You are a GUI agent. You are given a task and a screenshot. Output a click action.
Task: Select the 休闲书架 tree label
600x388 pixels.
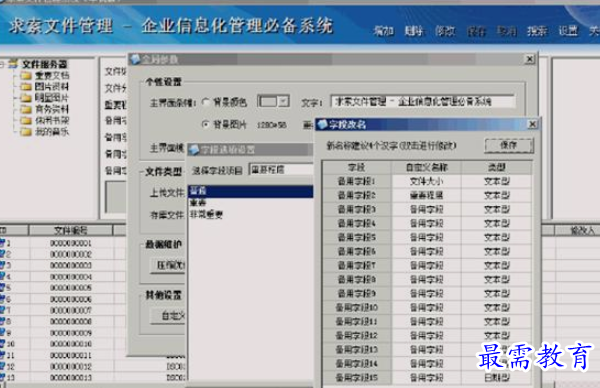click(x=52, y=121)
